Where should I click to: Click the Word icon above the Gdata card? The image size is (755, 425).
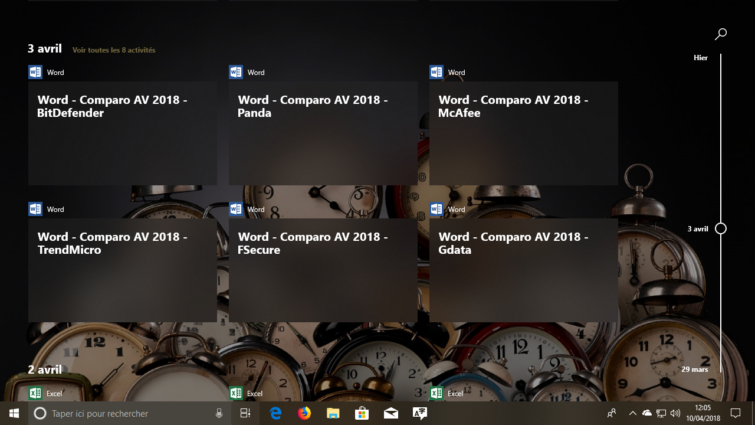(x=436, y=209)
